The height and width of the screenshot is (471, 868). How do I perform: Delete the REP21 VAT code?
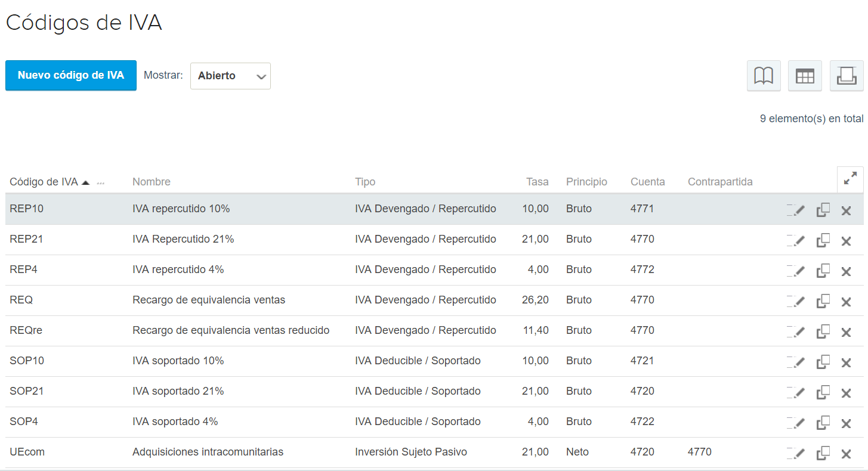click(x=846, y=240)
